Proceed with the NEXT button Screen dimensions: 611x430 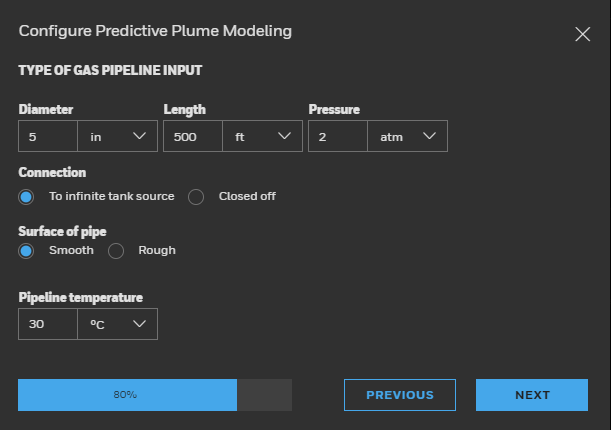tap(532, 395)
